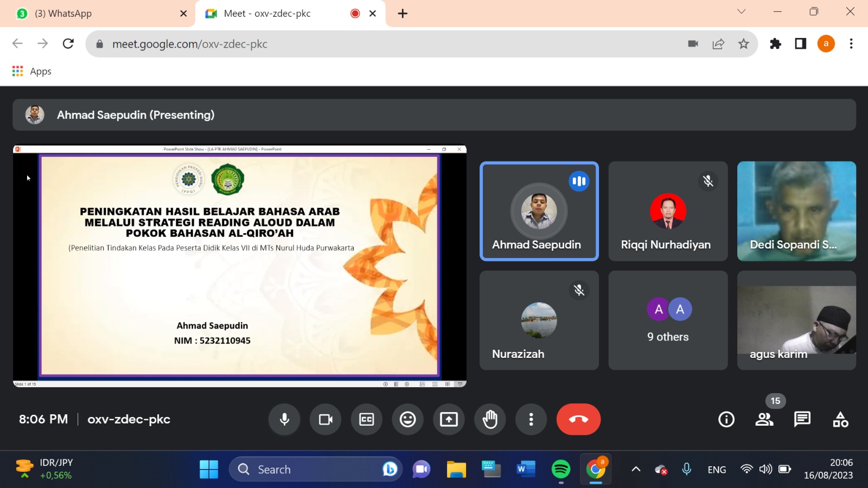Open chat with everyone icon

(802, 419)
